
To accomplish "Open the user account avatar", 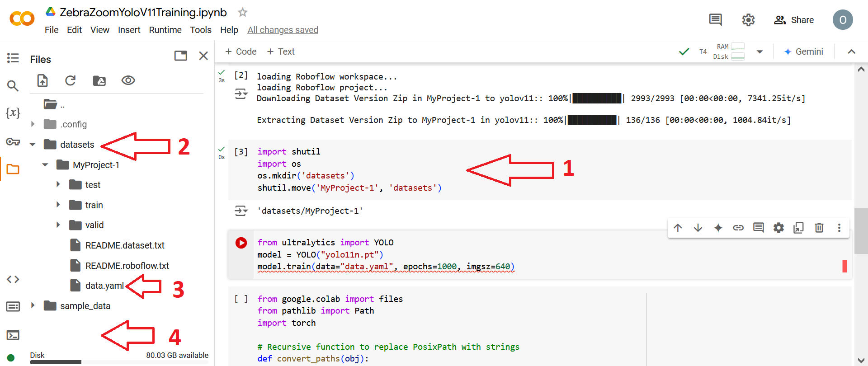I will click(843, 20).
